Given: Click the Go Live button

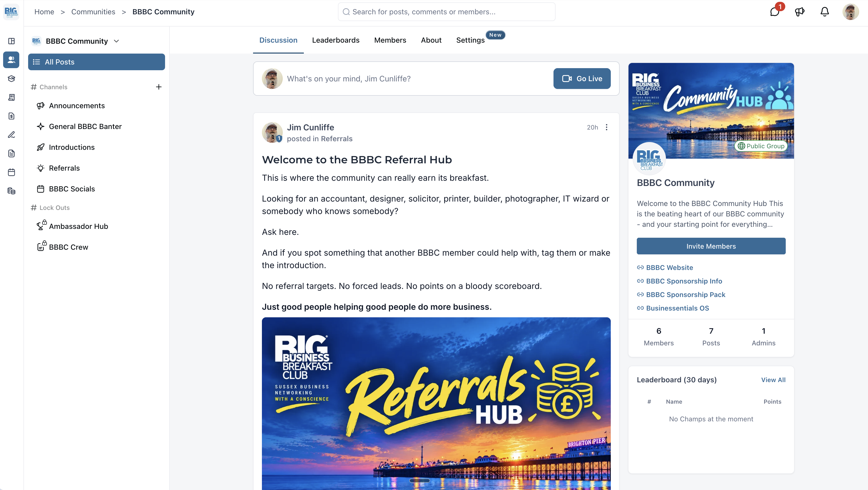Looking at the screenshot, I should [x=582, y=78].
